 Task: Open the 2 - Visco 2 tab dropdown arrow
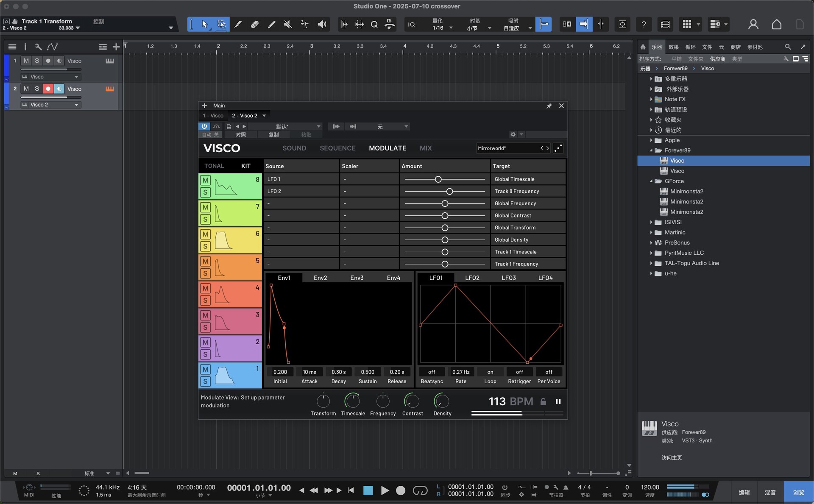(264, 116)
